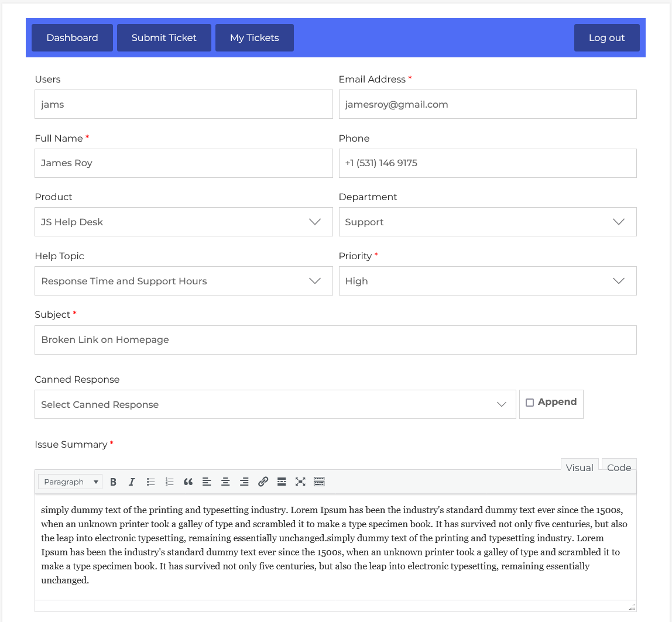Apply italic formatting in editor
Image resolution: width=672 pixels, height=622 pixels.
coord(132,482)
